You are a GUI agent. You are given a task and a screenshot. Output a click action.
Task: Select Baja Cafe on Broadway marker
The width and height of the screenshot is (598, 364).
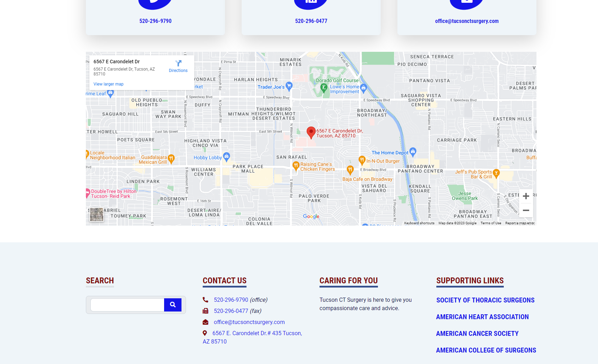[350, 170]
